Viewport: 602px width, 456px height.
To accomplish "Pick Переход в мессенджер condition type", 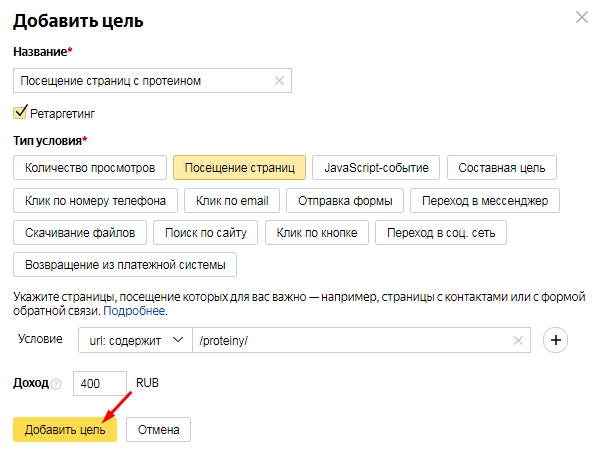I will click(x=486, y=200).
